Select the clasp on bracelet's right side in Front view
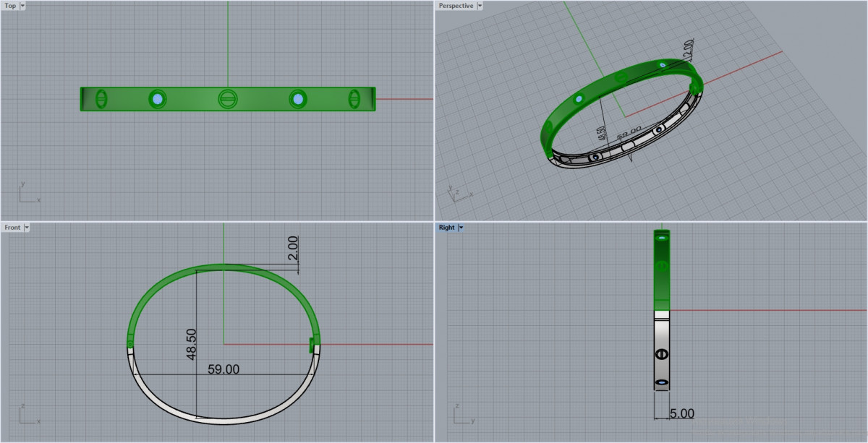868x443 pixels. coord(313,345)
